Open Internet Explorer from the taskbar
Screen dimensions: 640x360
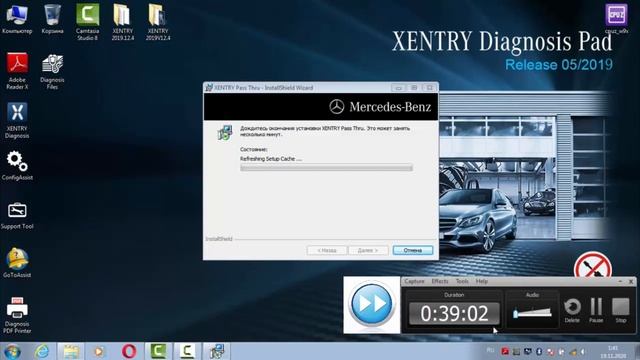tap(42, 351)
